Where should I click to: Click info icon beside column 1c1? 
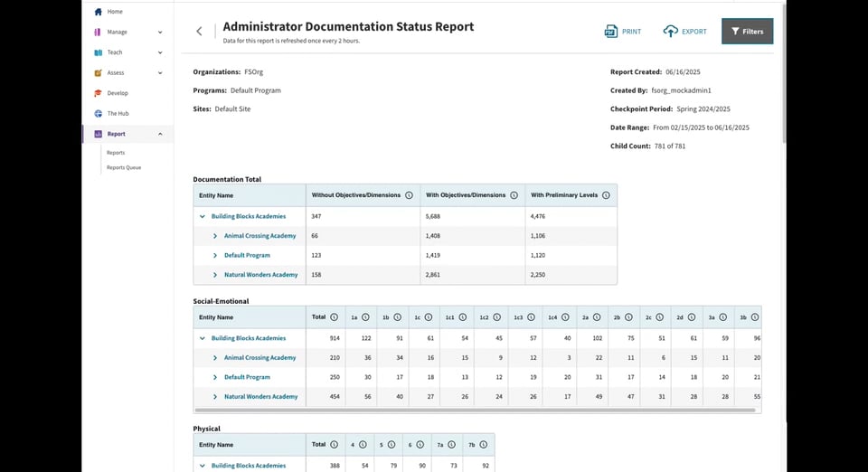click(x=463, y=317)
